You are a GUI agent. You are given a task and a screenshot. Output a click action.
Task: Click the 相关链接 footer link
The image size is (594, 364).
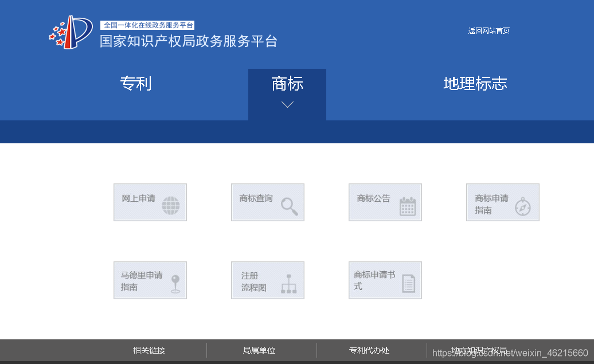click(149, 350)
